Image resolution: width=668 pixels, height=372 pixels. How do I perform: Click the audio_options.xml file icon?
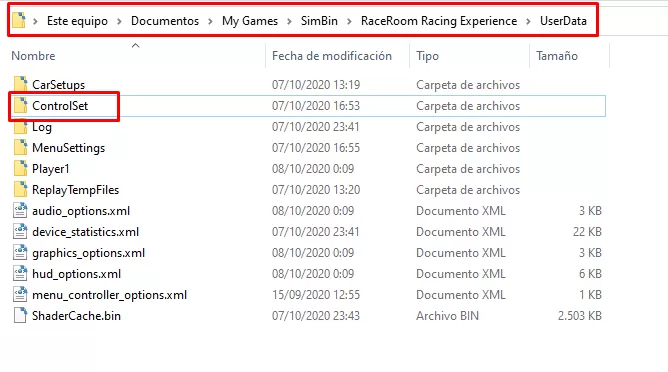pyautogui.click(x=20, y=211)
